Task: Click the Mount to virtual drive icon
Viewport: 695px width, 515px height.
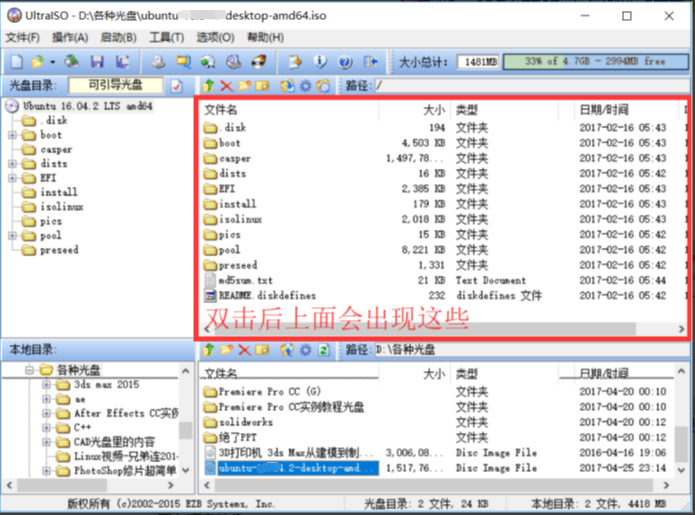Action: click(208, 62)
